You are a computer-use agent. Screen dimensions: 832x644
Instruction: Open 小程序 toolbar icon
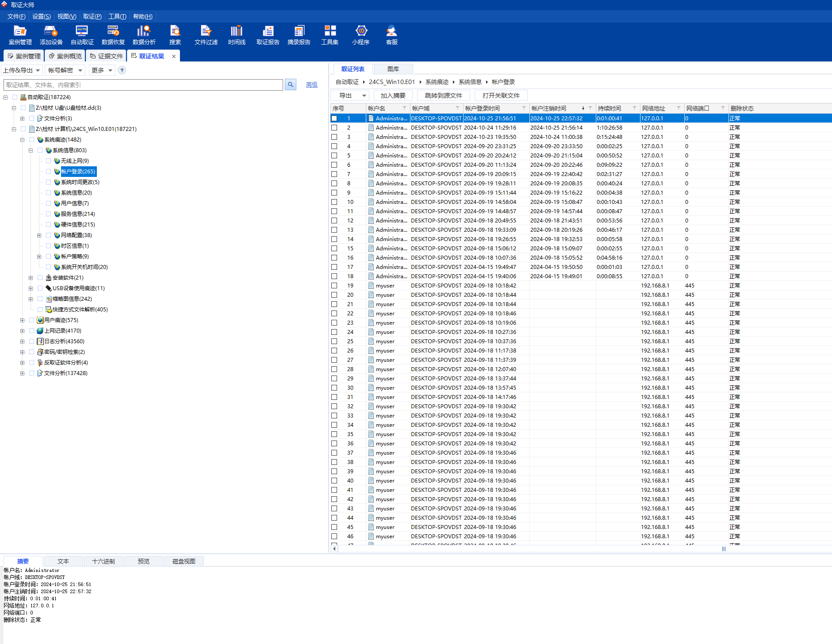pos(361,35)
